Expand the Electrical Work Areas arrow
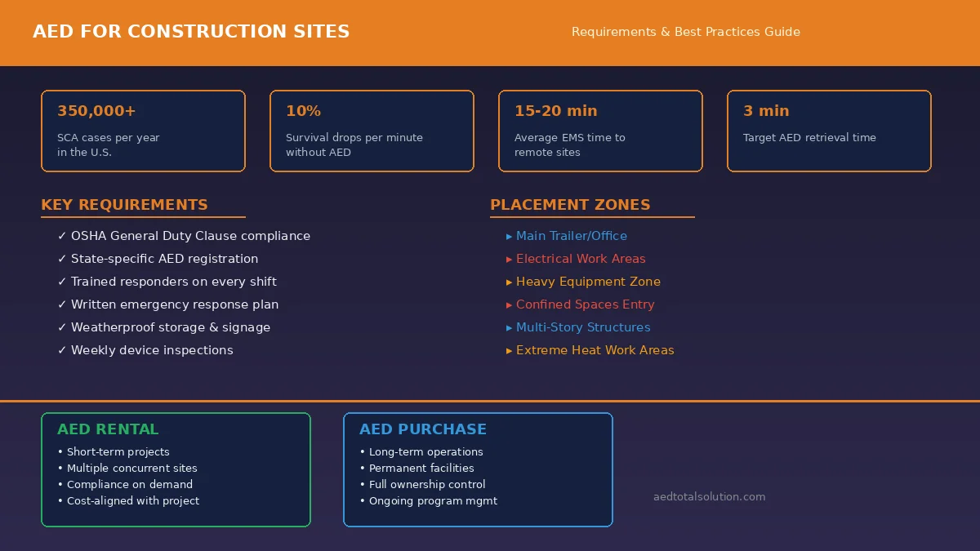The height and width of the screenshot is (551, 980). tap(510, 259)
